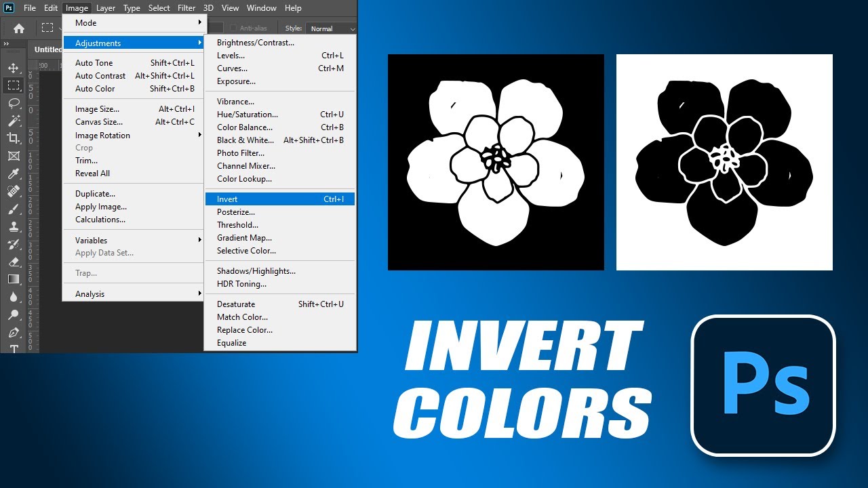Choose Auto Tone command
The image size is (868, 488).
pyautogui.click(x=133, y=63)
